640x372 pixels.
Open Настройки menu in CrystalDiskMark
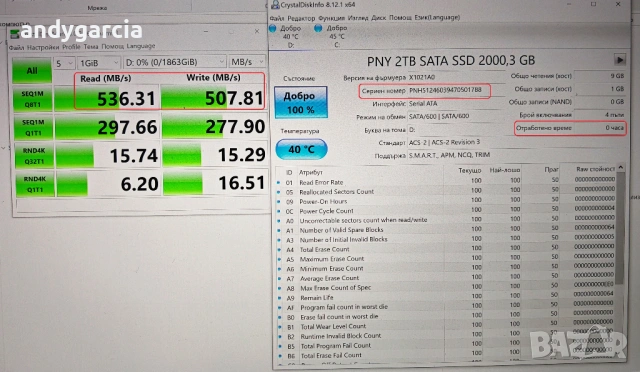click(43, 47)
